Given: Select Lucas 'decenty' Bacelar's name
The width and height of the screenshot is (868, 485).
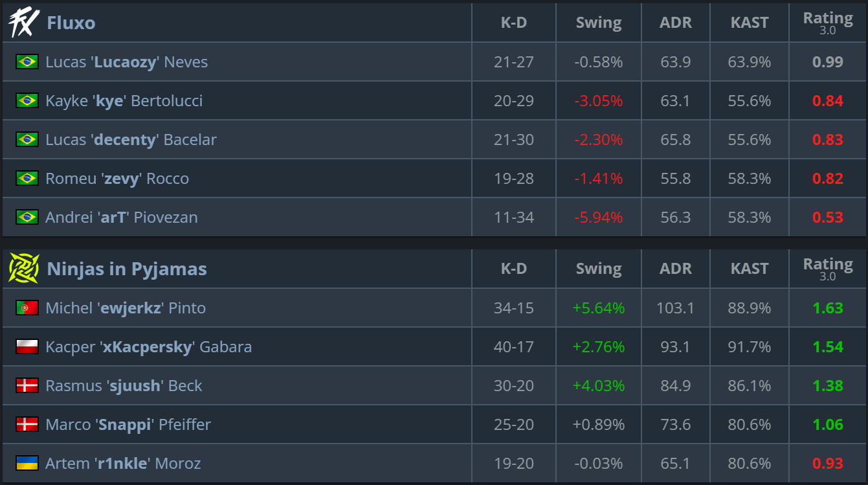Looking at the screenshot, I should pyautogui.click(x=131, y=140).
